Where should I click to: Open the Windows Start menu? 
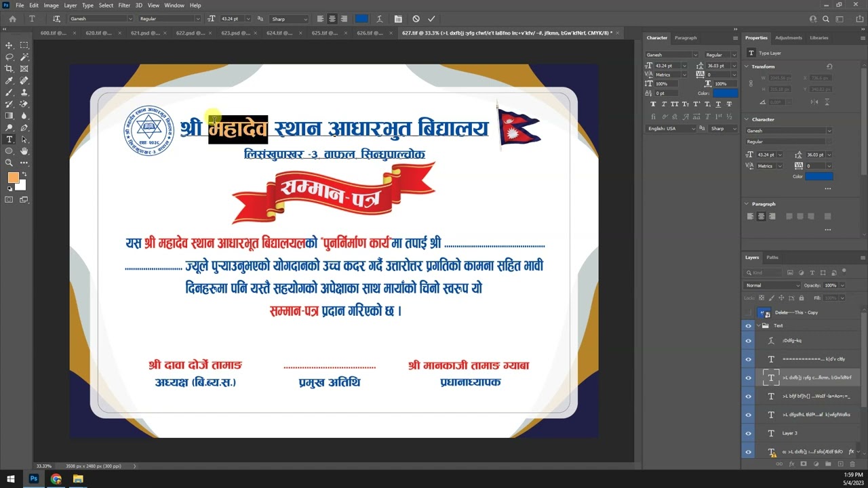click(x=10, y=479)
